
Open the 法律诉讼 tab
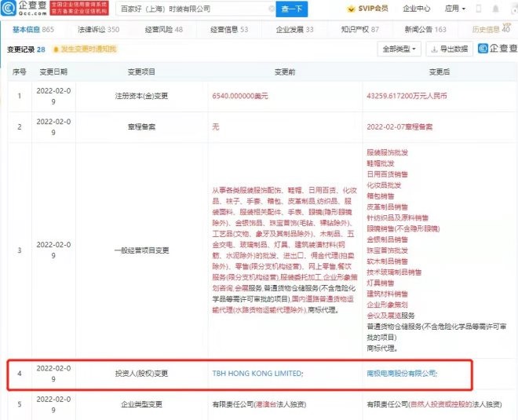coord(100,29)
